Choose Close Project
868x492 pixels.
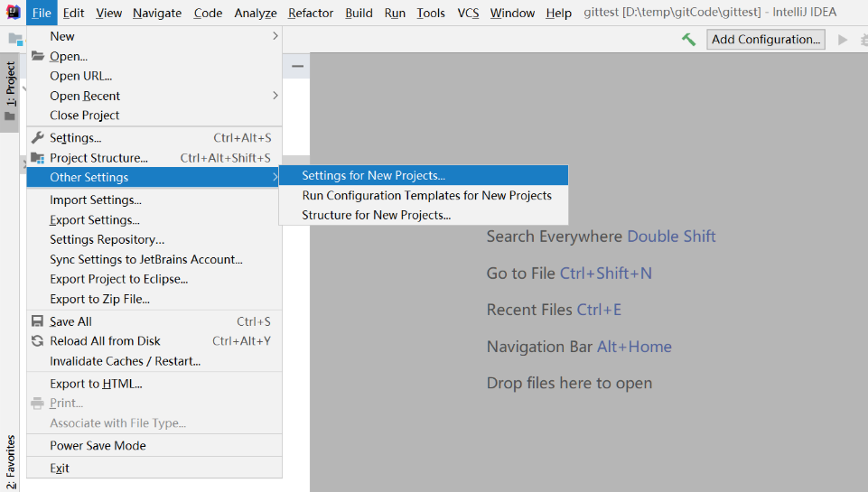pyautogui.click(x=154, y=116)
